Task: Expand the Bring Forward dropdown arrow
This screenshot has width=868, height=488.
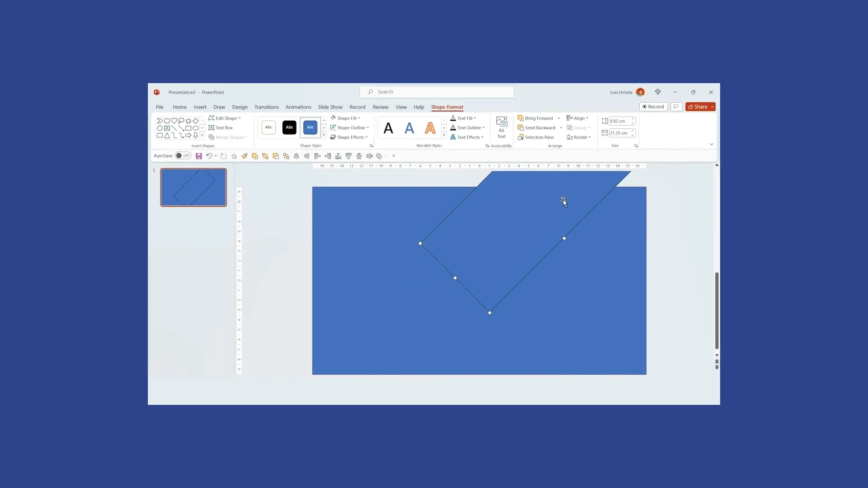Action: [x=559, y=118]
